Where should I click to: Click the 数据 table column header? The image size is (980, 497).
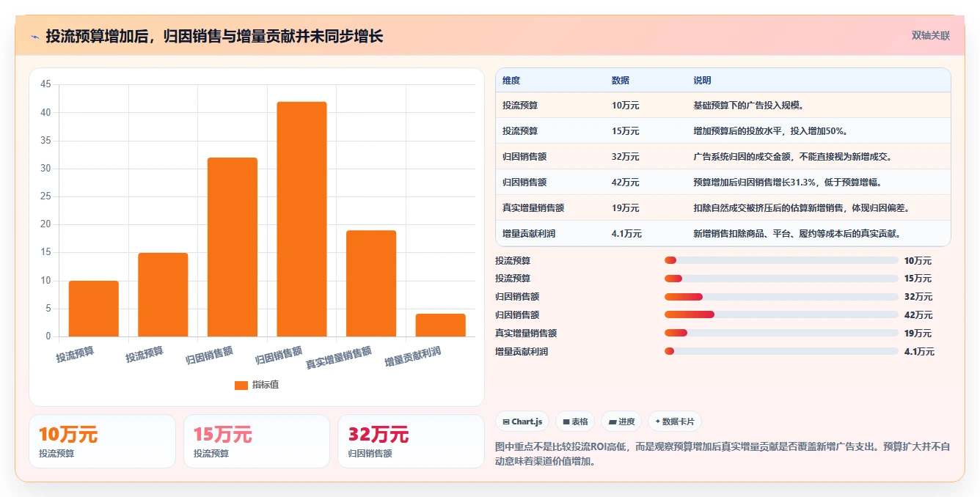621,81
